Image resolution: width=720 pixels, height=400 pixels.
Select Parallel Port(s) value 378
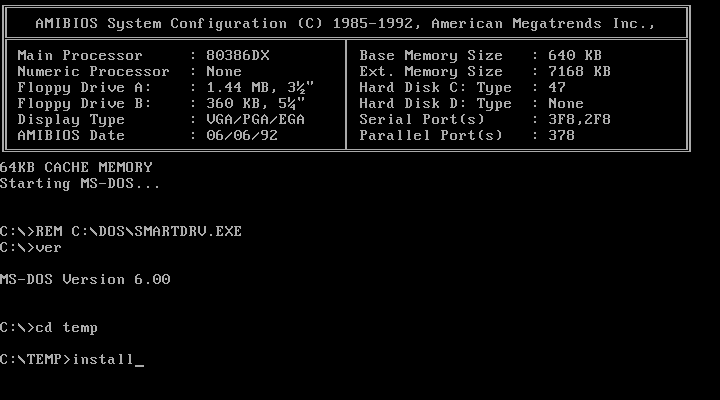point(562,135)
